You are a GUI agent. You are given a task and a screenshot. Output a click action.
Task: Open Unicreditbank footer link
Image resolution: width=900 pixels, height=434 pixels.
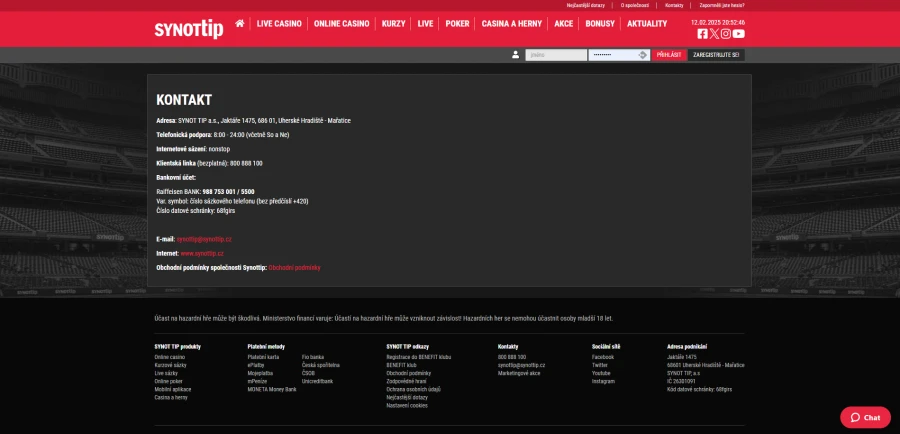[317, 381]
